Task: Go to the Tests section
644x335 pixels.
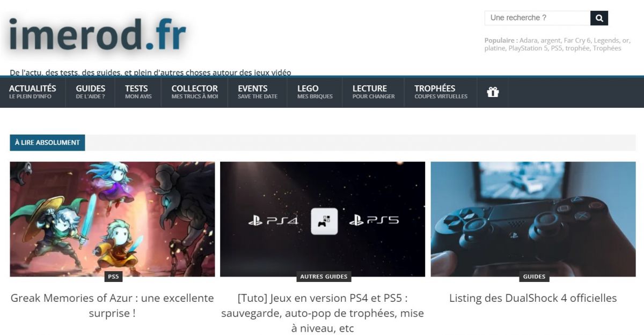Action: click(x=138, y=92)
